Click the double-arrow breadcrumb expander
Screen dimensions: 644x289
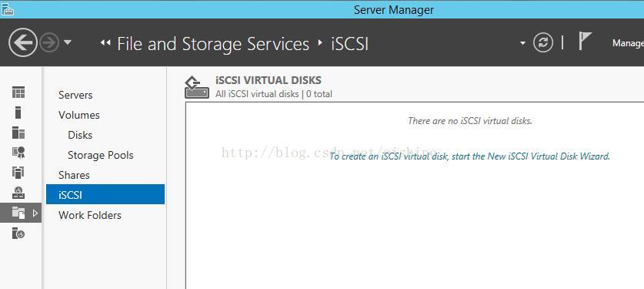click(x=105, y=42)
